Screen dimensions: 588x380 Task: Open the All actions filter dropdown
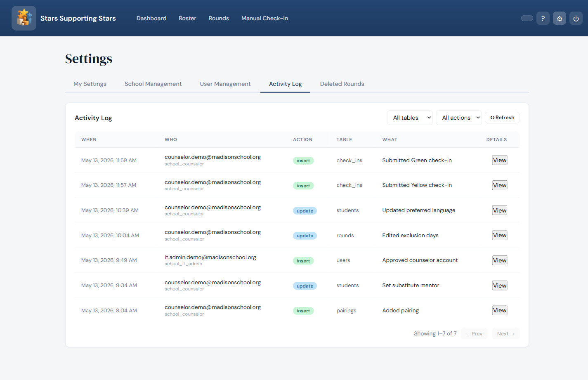(x=459, y=118)
